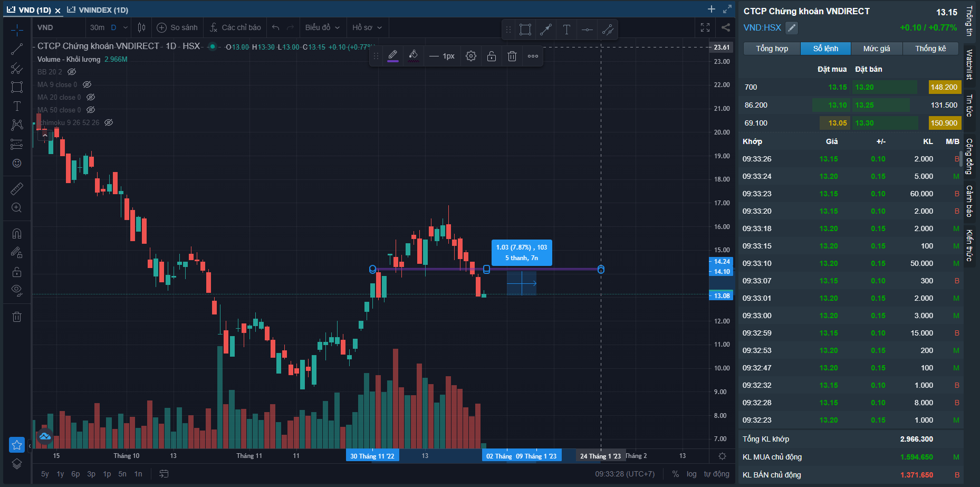
Task: Hide all drawings with the eye icon
Action: pyautogui.click(x=17, y=290)
